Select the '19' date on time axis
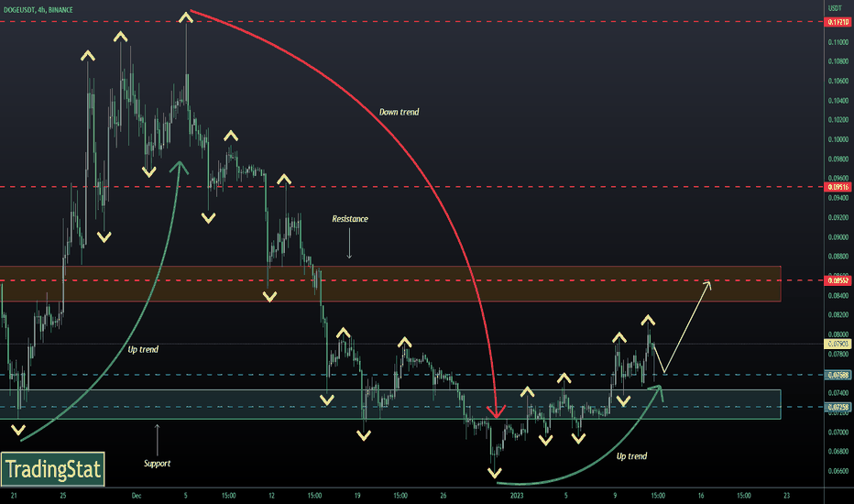Viewport: 854px width, 504px height. [x=357, y=495]
